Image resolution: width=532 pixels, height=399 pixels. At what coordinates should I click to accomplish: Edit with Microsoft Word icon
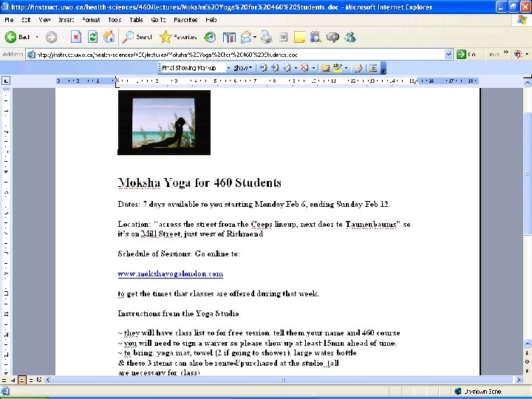pos(283,37)
